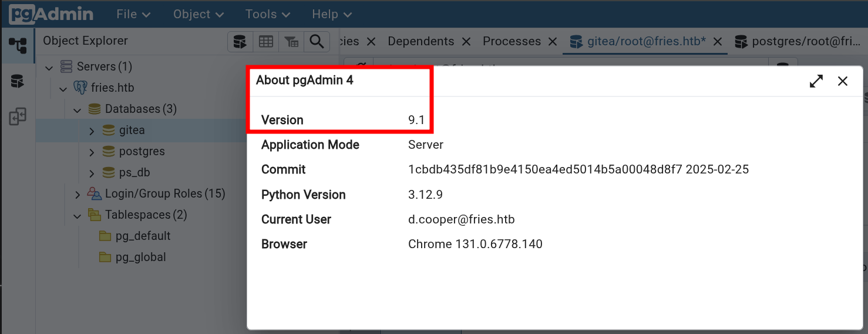Launch the Query Tool from explorer toolbar

point(240,41)
